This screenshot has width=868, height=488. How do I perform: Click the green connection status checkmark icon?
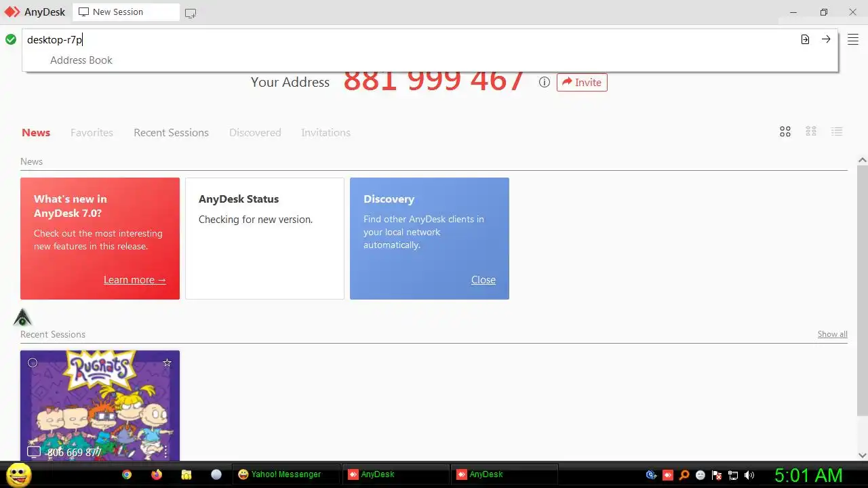point(11,39)
